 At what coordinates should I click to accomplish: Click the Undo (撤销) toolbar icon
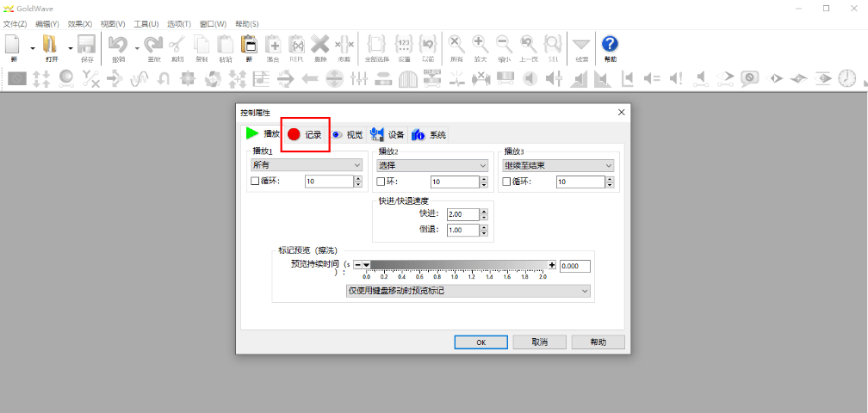coord(118,44)
